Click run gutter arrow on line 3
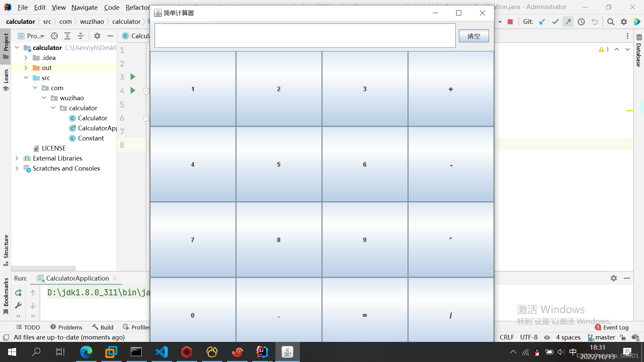 (x=133, y=77)
